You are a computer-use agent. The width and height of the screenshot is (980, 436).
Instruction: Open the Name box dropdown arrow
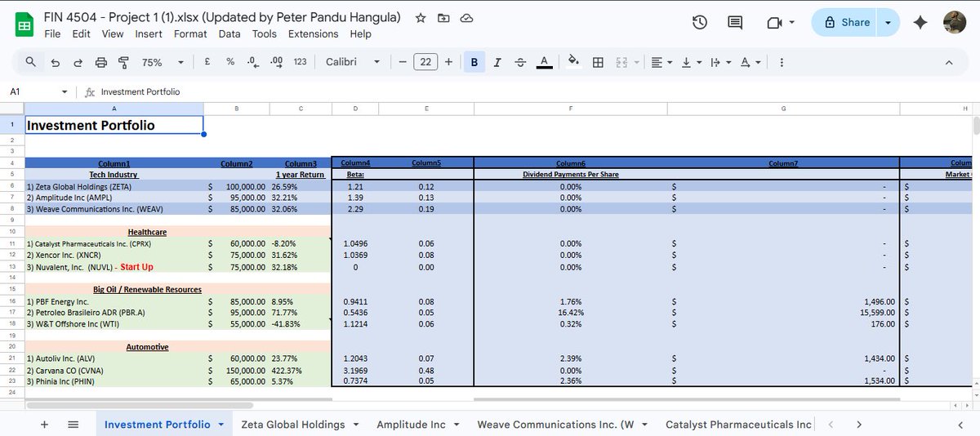pos(65,92)
